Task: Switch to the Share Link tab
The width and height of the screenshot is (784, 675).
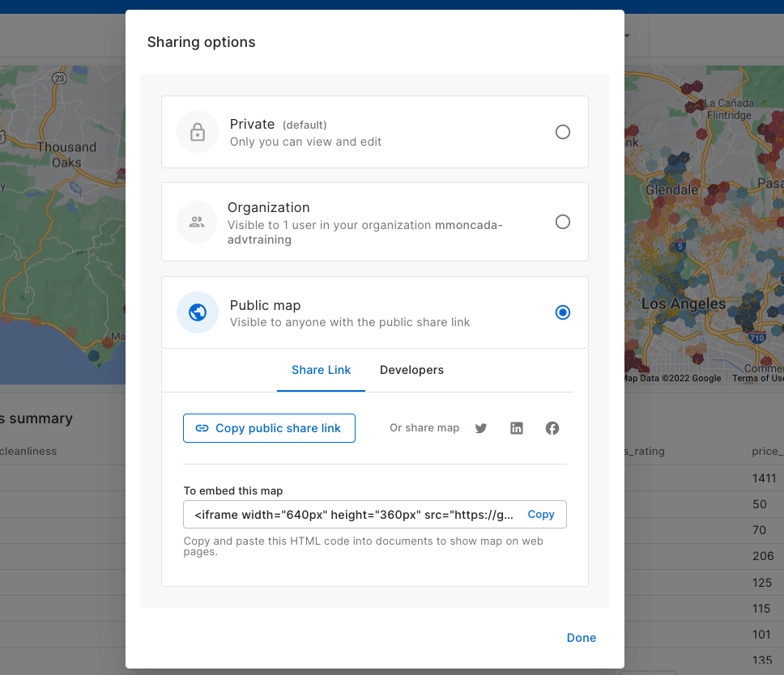Action: [321, 370]
